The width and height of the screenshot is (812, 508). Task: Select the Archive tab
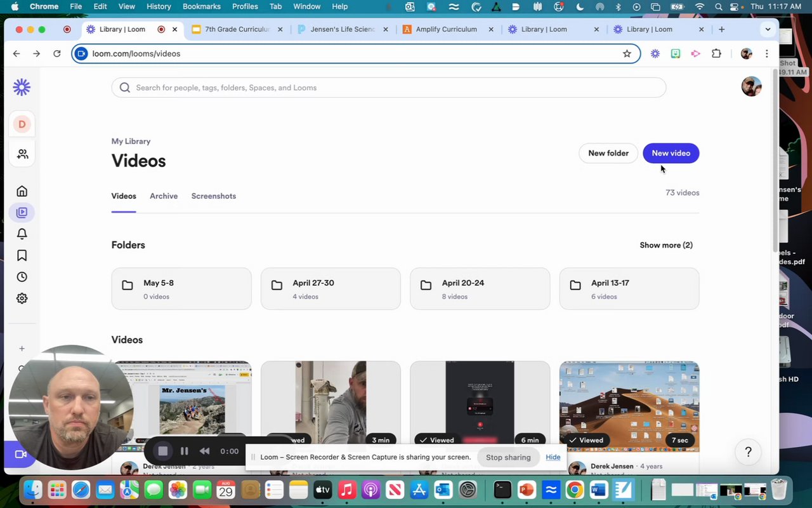click(x=164, y=196)
